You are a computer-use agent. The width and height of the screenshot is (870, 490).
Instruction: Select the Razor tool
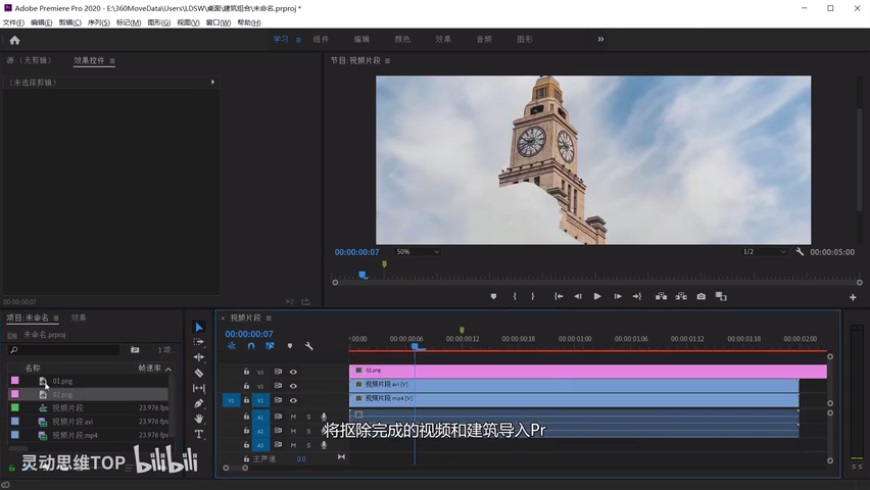(x=199, y=373)
